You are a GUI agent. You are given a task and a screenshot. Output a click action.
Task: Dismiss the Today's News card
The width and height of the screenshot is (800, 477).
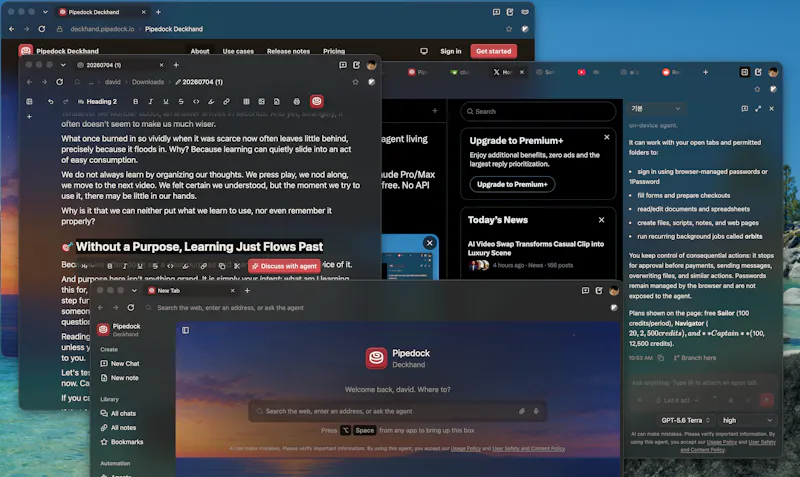coord(601,220)
